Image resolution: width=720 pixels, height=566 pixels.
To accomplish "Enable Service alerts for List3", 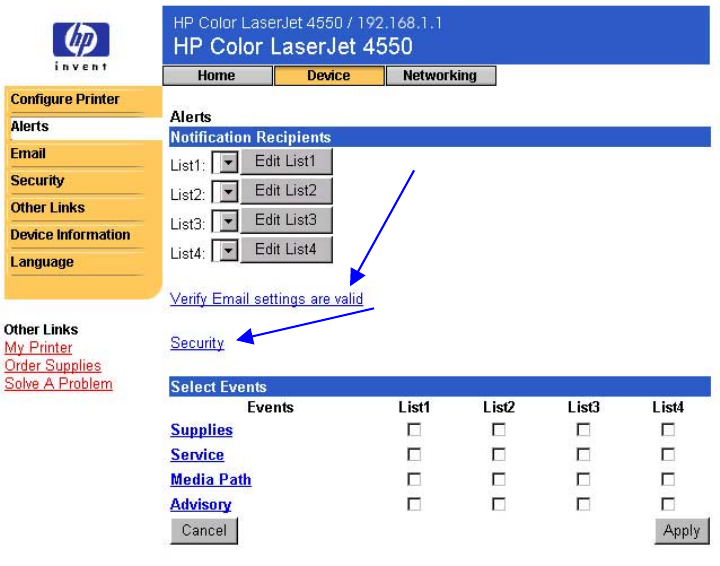I will 583,454.
